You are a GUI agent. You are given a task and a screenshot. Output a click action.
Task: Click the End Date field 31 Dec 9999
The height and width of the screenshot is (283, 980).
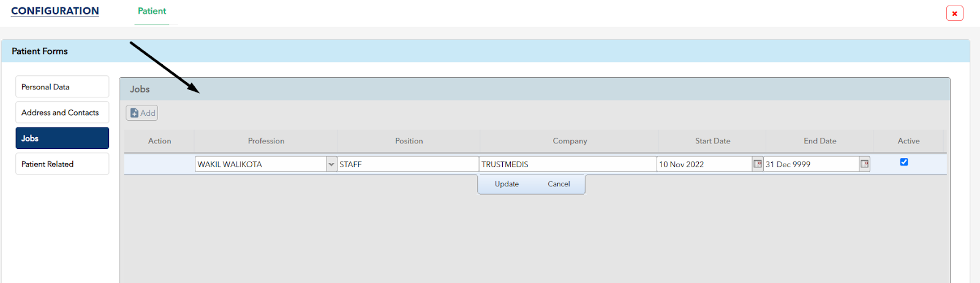(x=811, y=164)
